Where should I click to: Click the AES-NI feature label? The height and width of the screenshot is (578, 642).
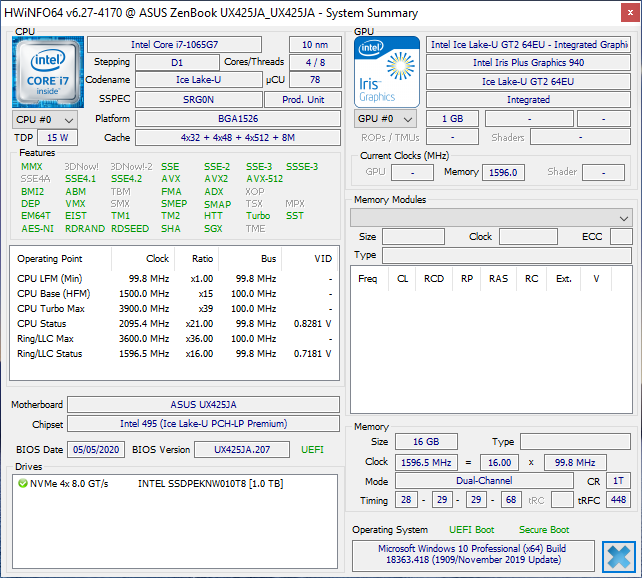pos(37,228)
